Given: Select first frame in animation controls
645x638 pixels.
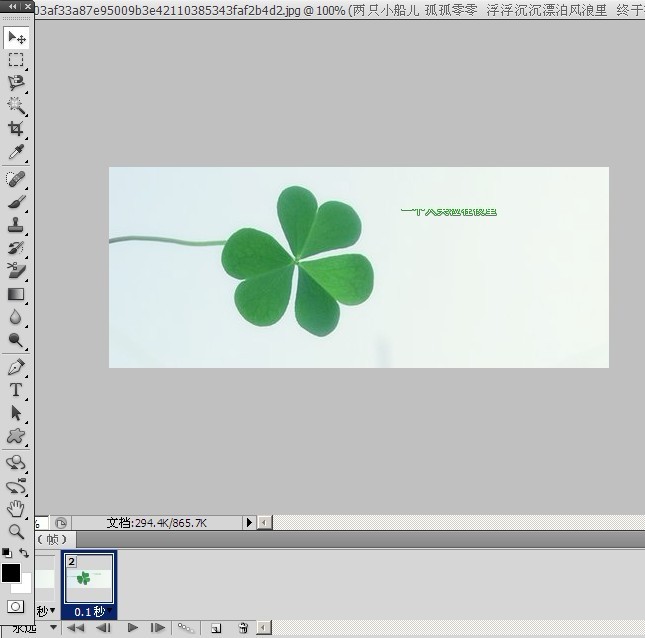Looking at the screenshot, I should [75, 628].
